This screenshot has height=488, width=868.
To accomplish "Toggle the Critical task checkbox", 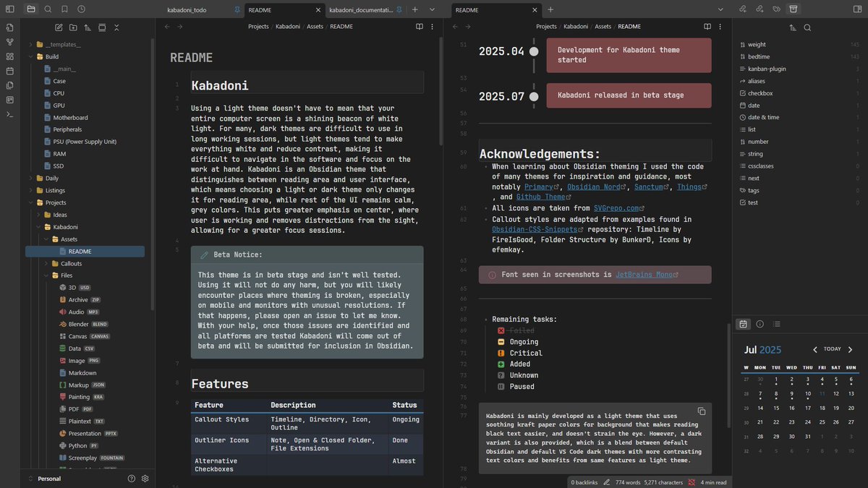I will click(x=501, y=353).
